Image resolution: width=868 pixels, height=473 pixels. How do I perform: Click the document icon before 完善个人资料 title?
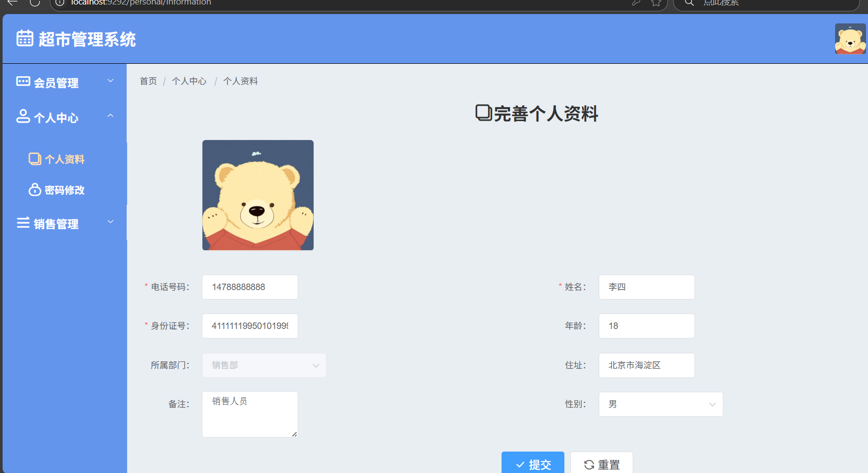[x=484, y=113]
